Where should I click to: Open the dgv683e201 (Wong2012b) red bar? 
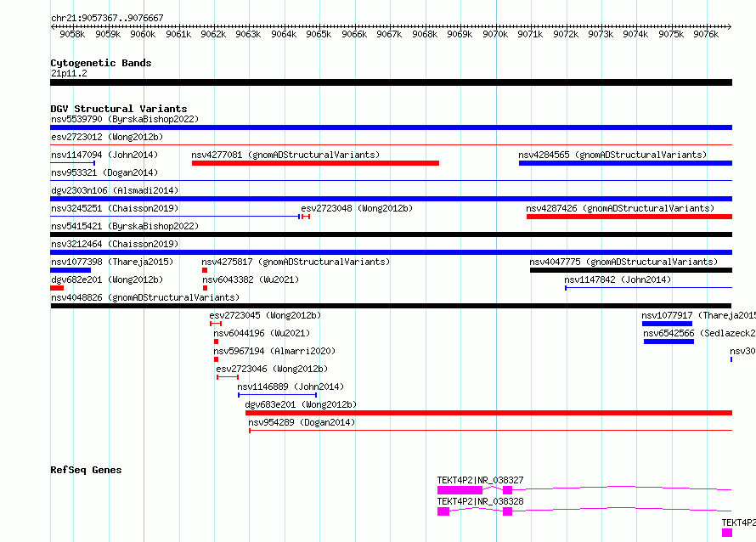point(489,413)
